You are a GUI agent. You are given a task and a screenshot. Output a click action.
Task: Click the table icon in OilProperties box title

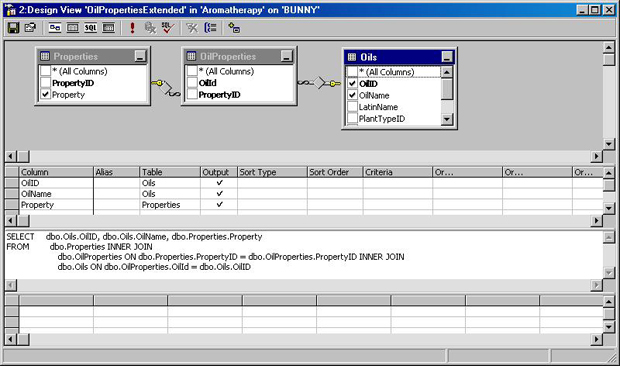pos(191,56)
